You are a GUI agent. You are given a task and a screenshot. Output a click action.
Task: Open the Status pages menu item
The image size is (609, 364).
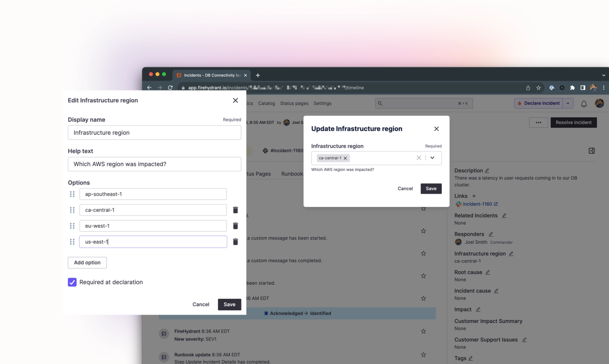294,103
